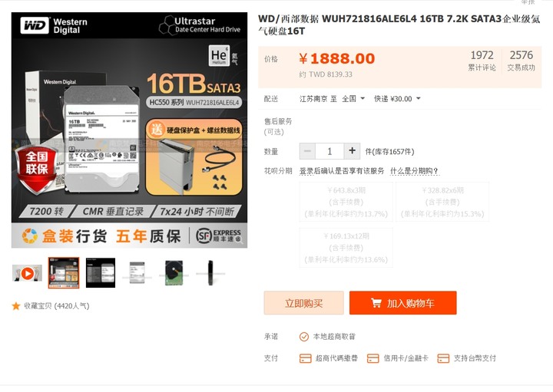Select the ¥169.13x12期 installment option
553x392 pixels.
pyautogui.click(x=346, y=248)
